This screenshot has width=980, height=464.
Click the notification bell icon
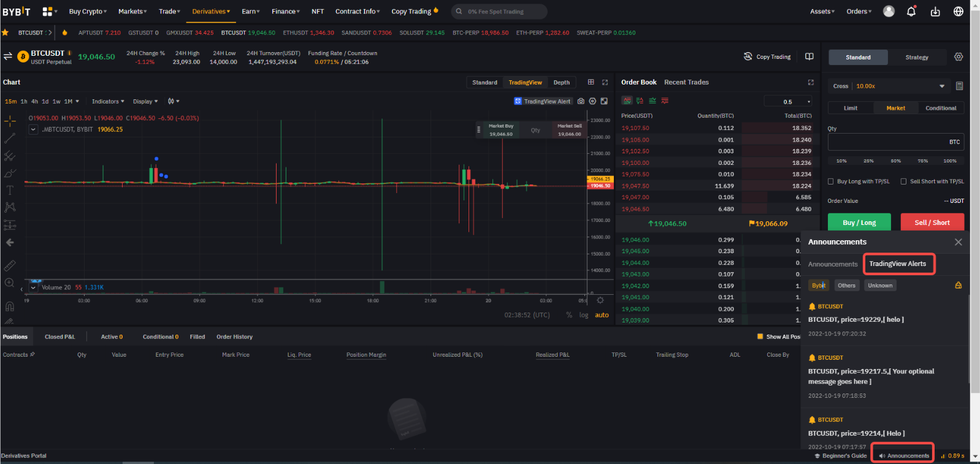(x=911, y=12)
